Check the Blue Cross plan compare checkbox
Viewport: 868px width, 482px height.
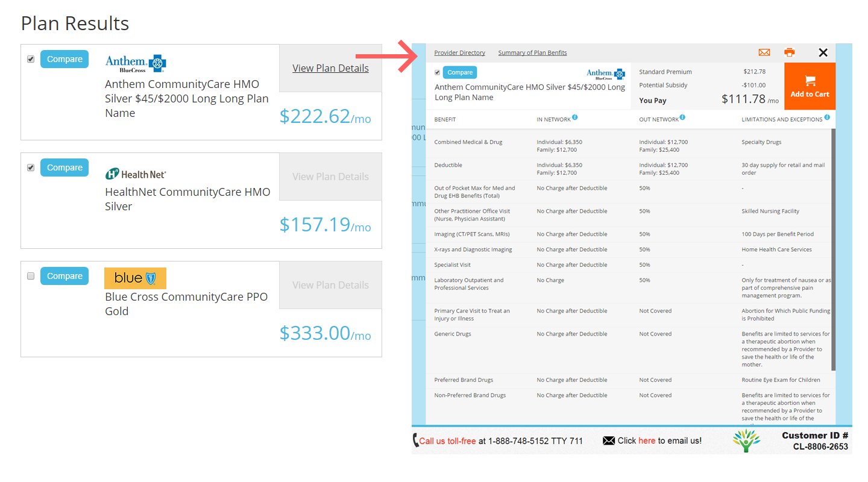(x=31, y=276)
